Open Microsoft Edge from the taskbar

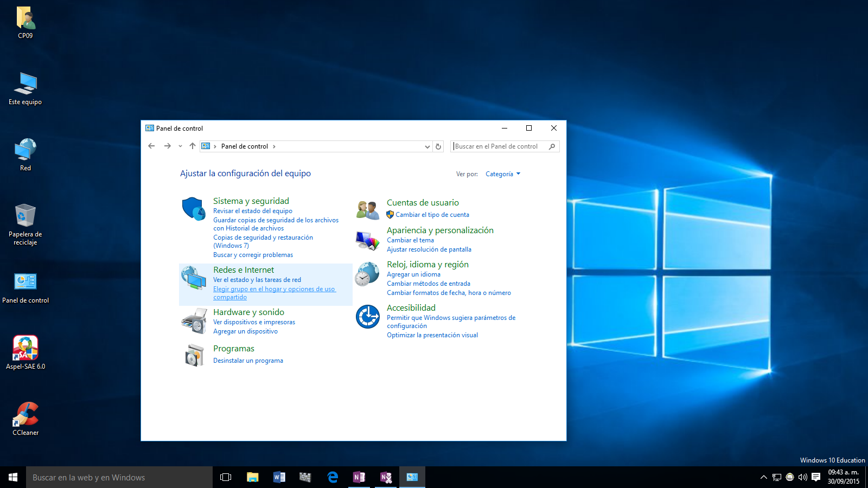pyautogui.click(x=333, y=477)
